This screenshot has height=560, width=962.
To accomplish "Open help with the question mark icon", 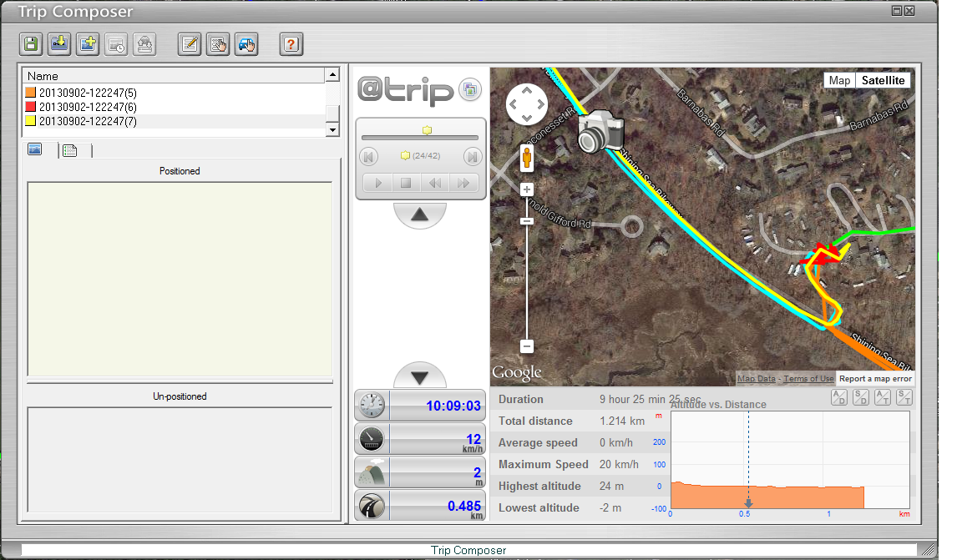I will [x=291, y=44].
